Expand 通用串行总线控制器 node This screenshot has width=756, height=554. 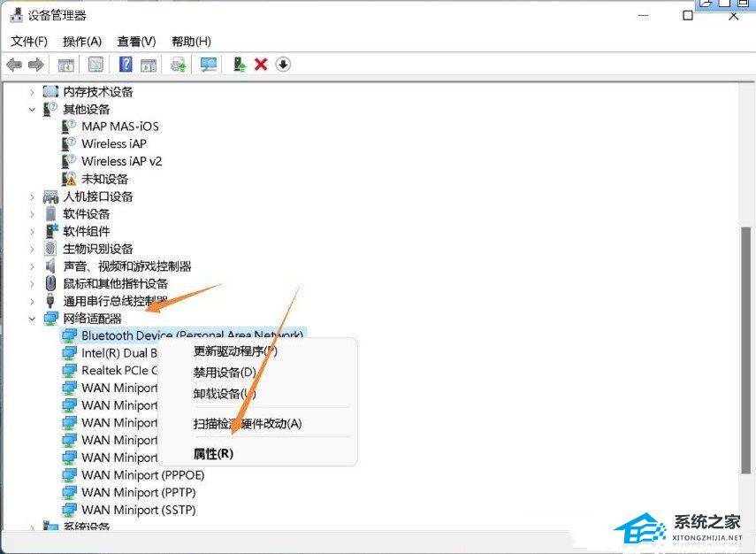click(32, 301)
